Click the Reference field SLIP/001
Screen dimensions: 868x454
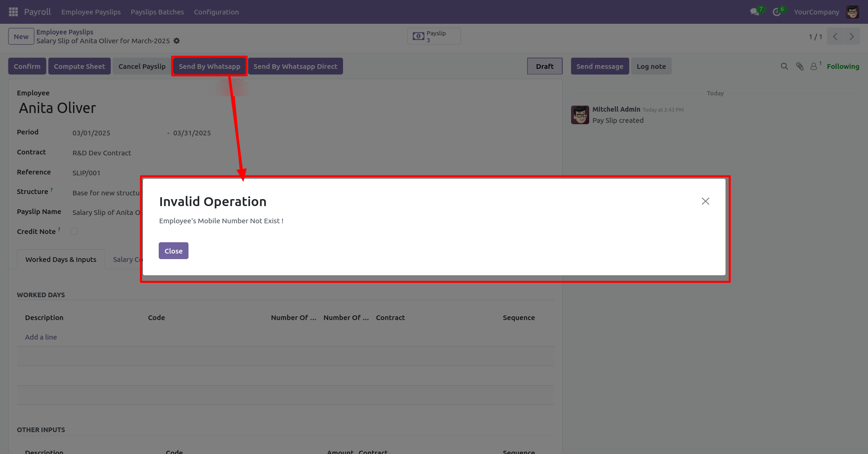pyautogui.click(x=86, y=173)
